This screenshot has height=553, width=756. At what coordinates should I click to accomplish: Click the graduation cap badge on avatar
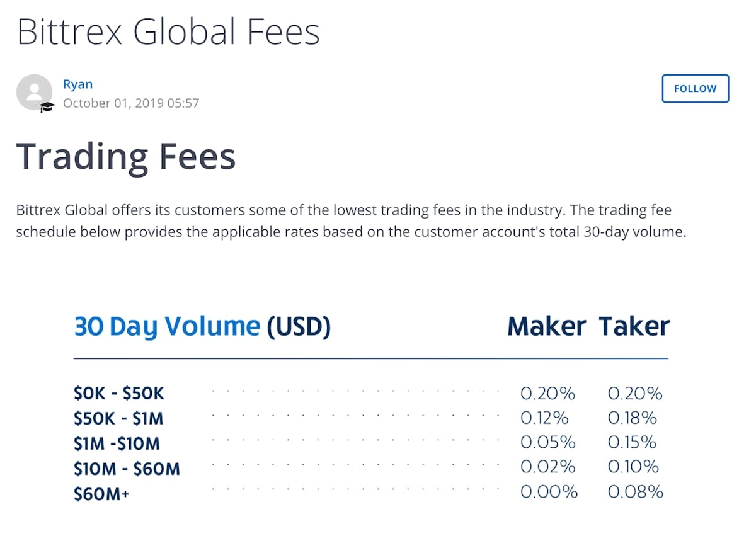tap(47, 108)
